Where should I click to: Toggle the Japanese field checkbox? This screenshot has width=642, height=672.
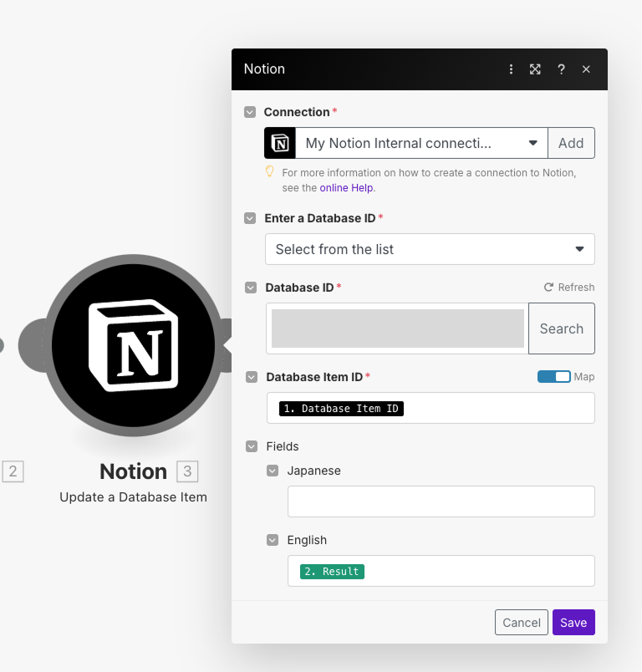[273, 471]
